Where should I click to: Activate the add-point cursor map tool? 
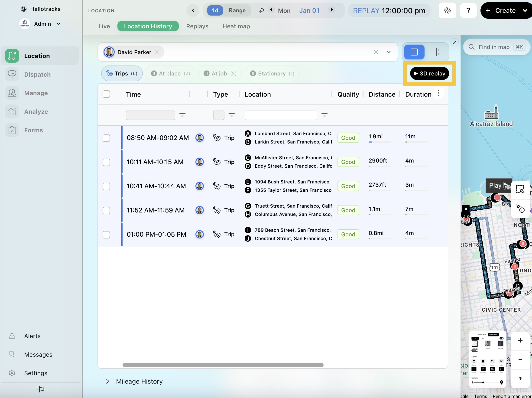tap(520, 208)
